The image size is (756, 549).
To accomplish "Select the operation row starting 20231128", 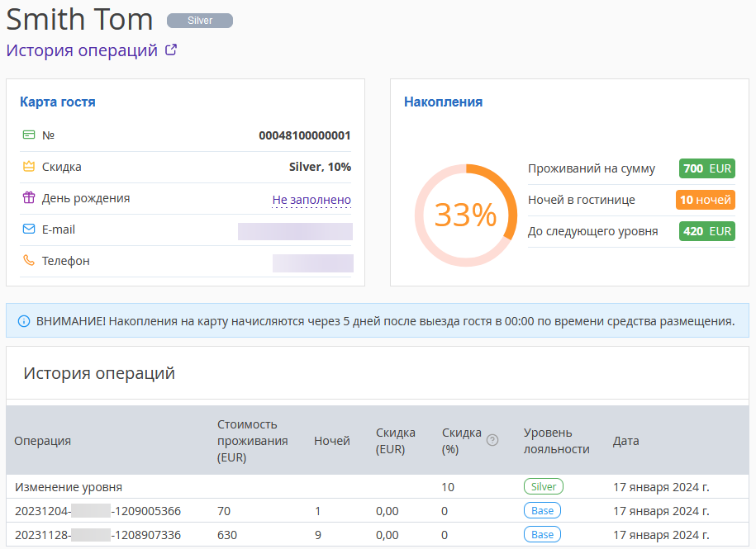I will (378, 535).
